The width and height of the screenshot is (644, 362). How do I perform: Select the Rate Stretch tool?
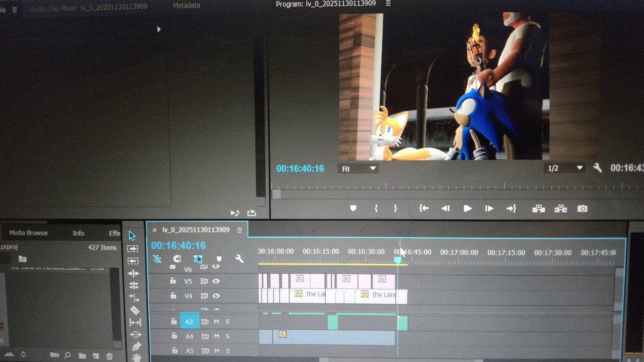point(134,297)
